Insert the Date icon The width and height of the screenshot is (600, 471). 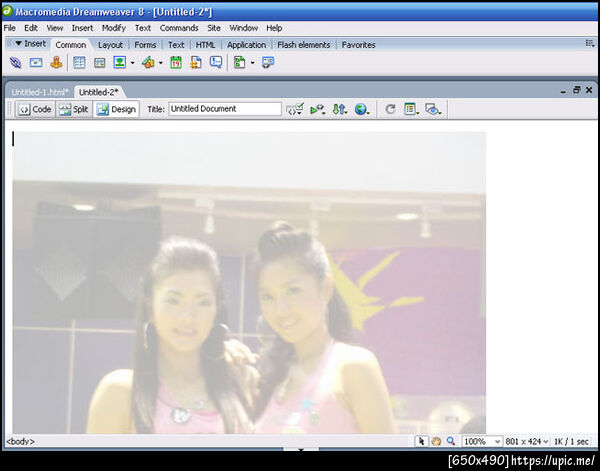176,62
